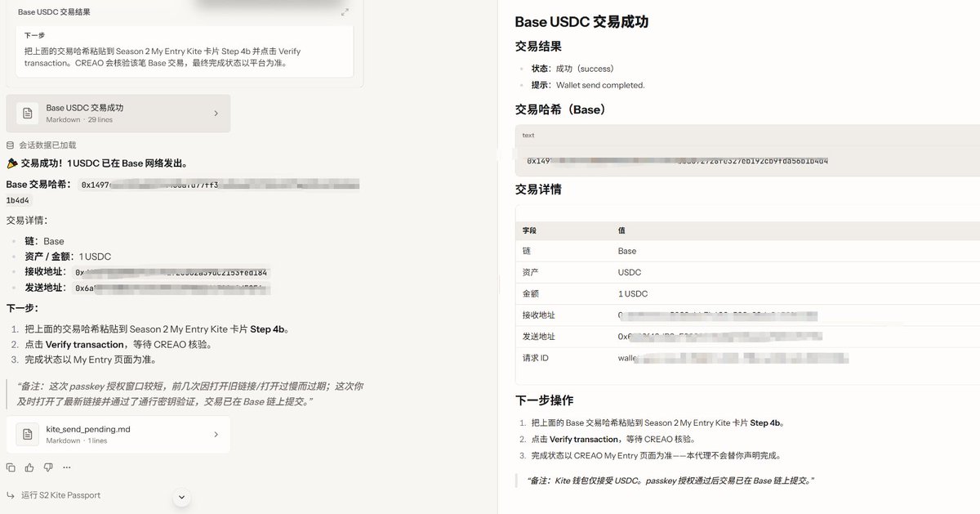This screenshot has width=980, height=514.
Task: Click the 资产 field cell in the table
Action: coord(530,272)
